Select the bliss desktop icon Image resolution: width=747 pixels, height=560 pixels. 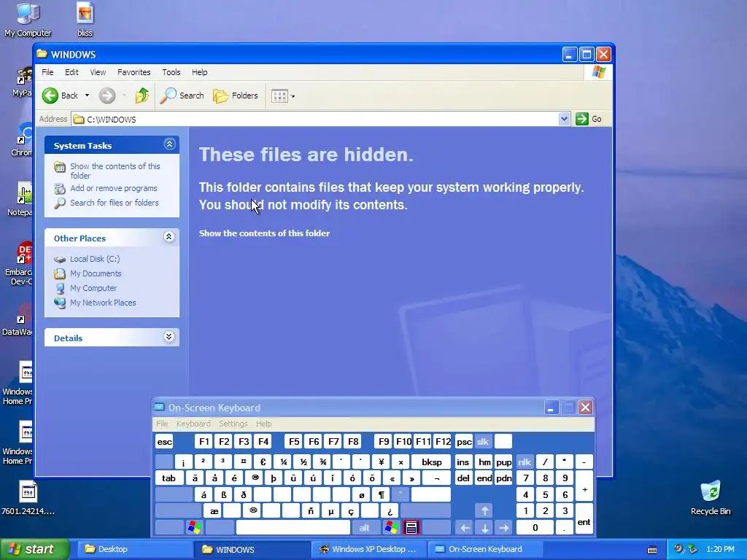tap(85, 20)
